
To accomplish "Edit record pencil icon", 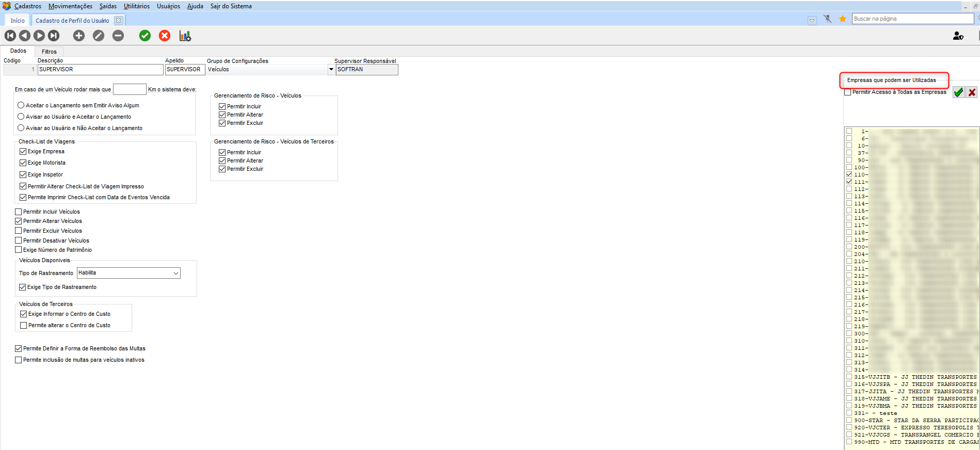I will (99, 36).
